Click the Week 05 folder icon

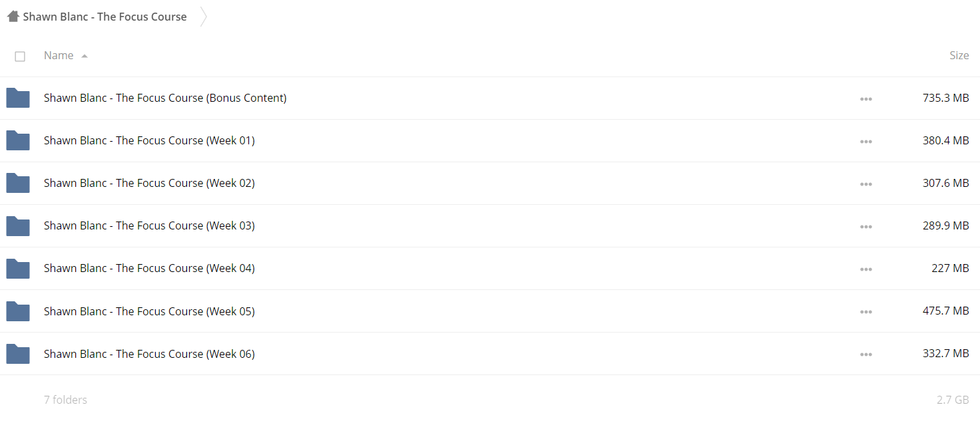pyautogui.click(x=18, y=311)
